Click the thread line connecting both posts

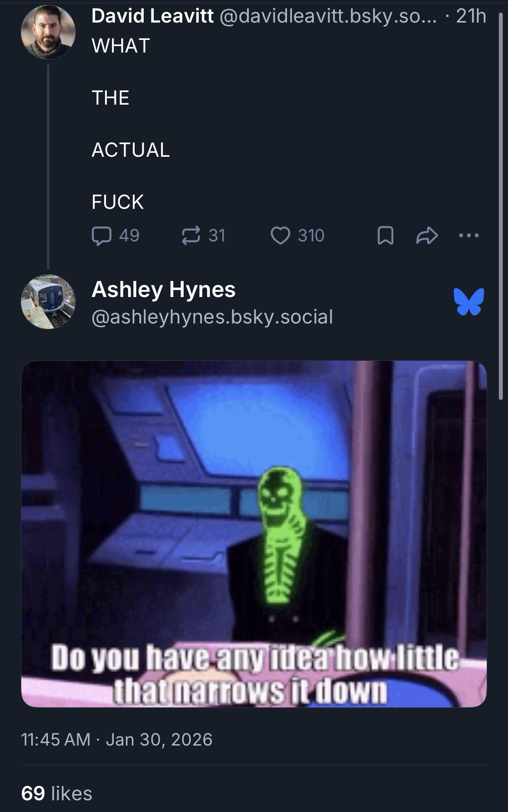48,167
